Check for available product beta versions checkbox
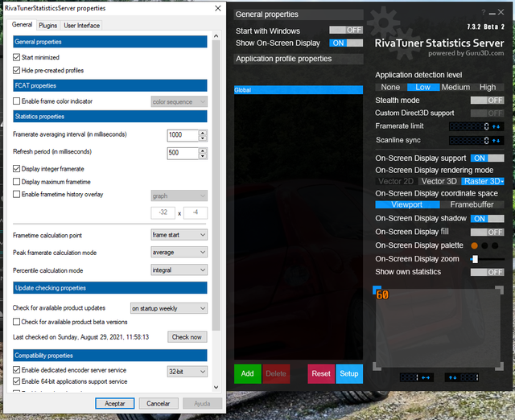The height and width of the screenshot is (420, 515). (x=16, y=322)
